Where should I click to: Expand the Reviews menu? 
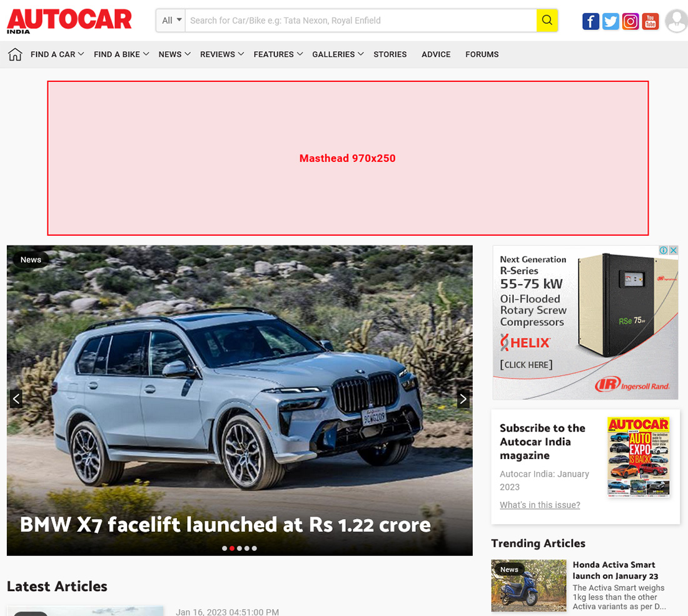tap(221, 54)
